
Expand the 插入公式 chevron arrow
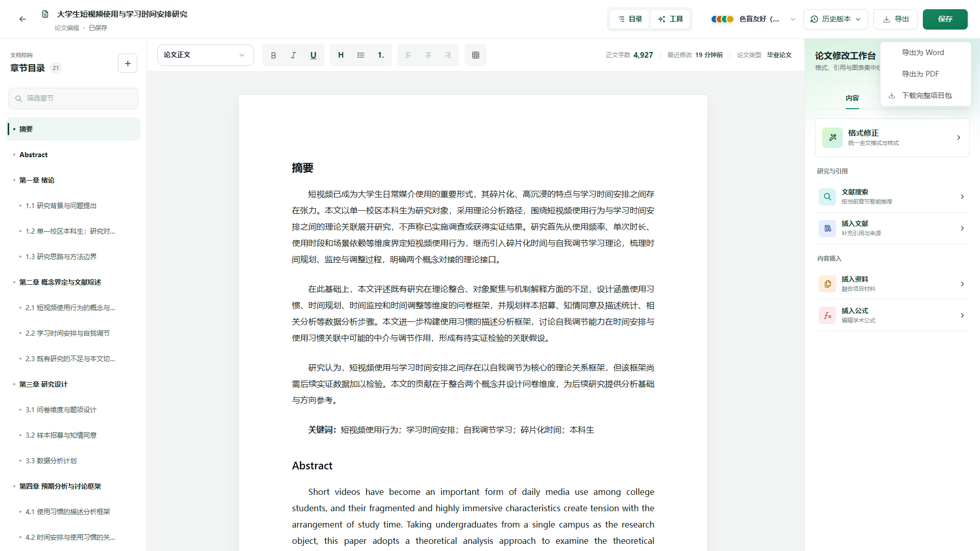(962, 316)
